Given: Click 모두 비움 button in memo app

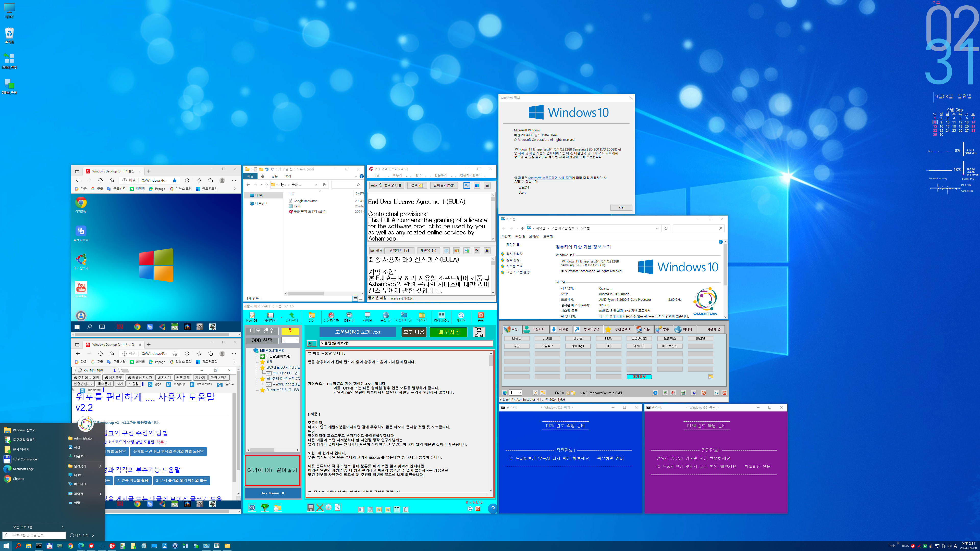Looking at the screenshot, I should click(x=414, y=332).
